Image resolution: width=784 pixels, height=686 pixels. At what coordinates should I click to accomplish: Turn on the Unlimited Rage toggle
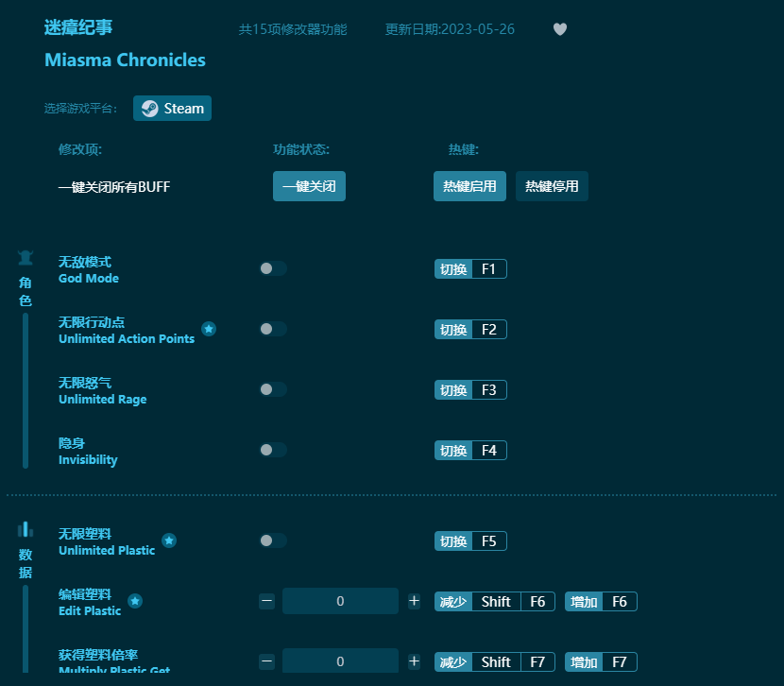pos(273,389)
